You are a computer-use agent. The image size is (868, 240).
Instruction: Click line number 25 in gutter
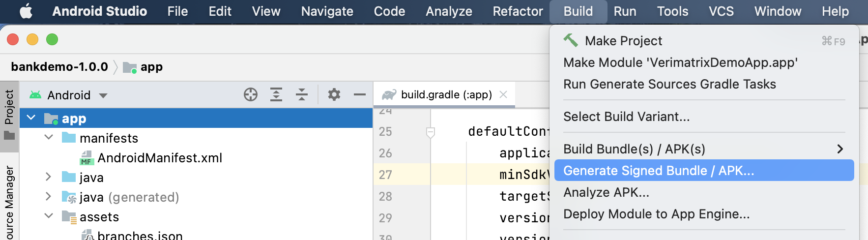point(385,131)
